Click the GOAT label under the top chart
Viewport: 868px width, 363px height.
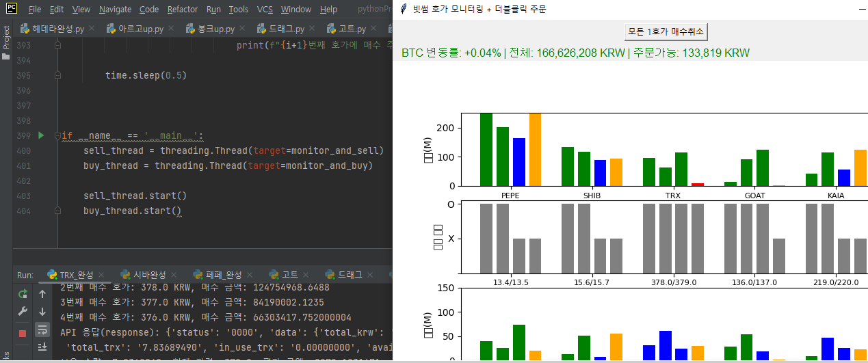(x=754, y=196)
